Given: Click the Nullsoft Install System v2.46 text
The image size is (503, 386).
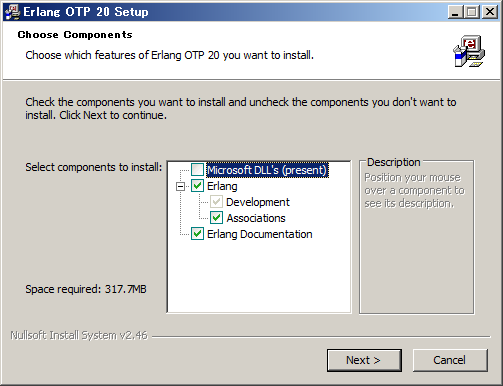Looking at the screenshot, I should pos(79,335).
